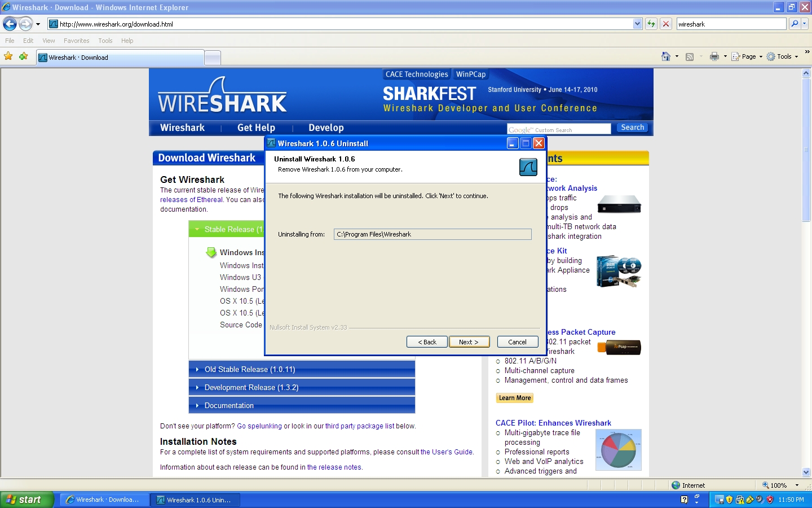Click the Windows Start button
Image resolution: width=812 pixels, height=508 pixels.
27,500
